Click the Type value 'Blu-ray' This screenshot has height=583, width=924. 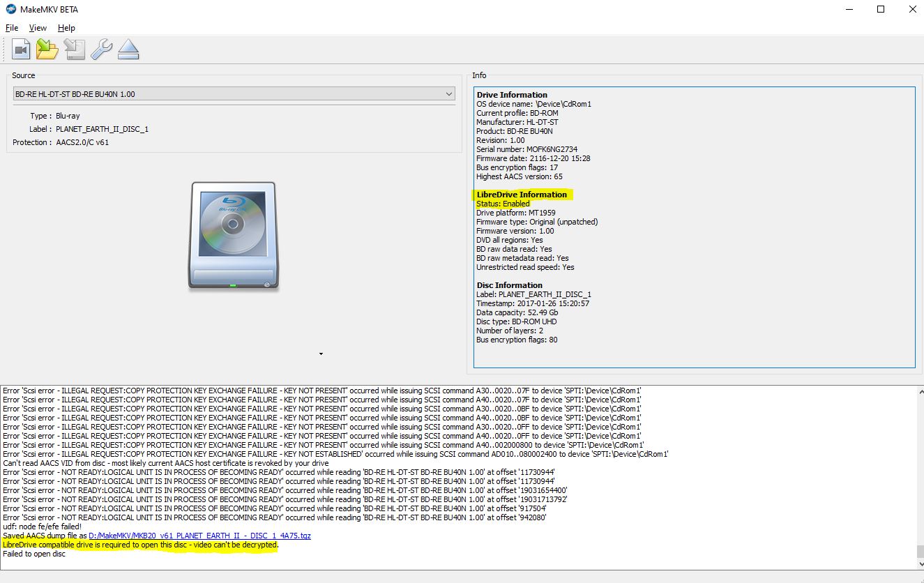[x=68, y=116]
